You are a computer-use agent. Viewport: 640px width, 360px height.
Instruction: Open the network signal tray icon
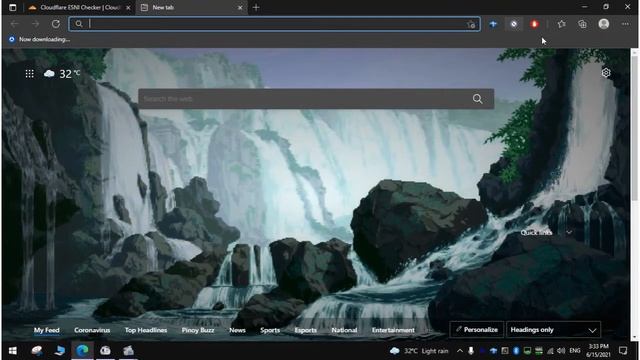[550, 351]
